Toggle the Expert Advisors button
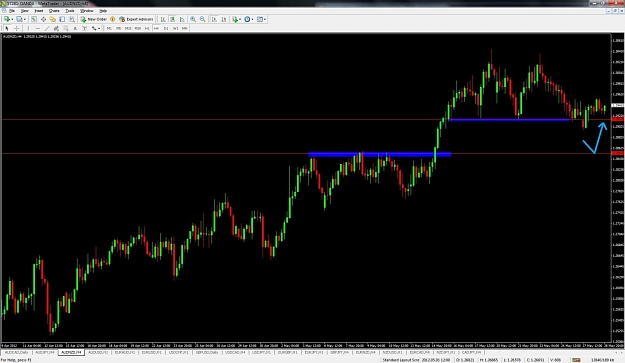The image size is (625, 363). [x=136, y=19]
